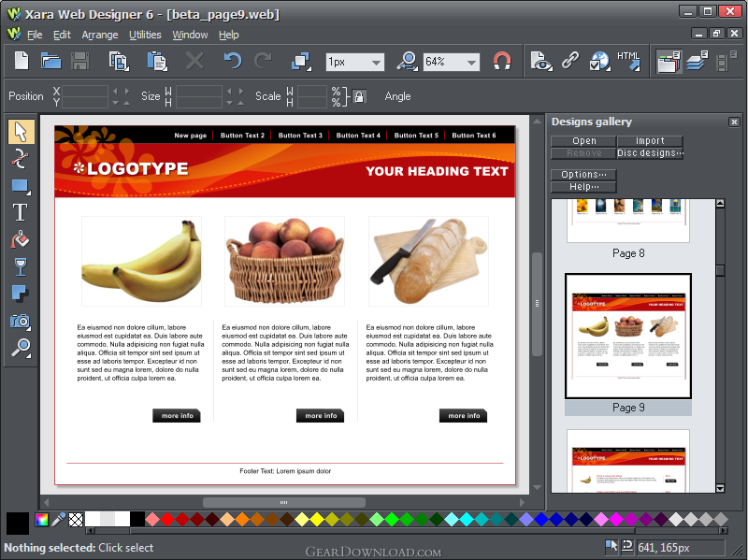Click the X position input field
The image size is (748, 560).
[x=85, y=91]
